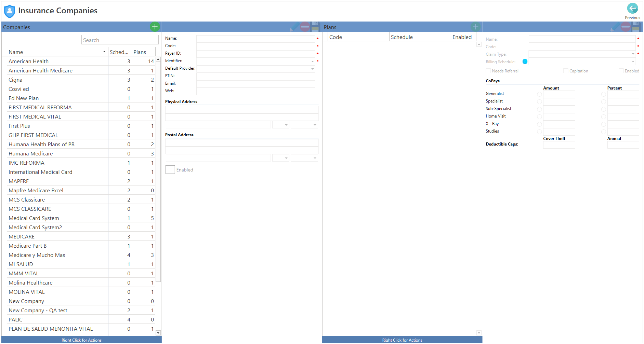Select Humana Medicare row
Image resolution: width=644 pixels, height=344 pixels.
click(81, 153)
